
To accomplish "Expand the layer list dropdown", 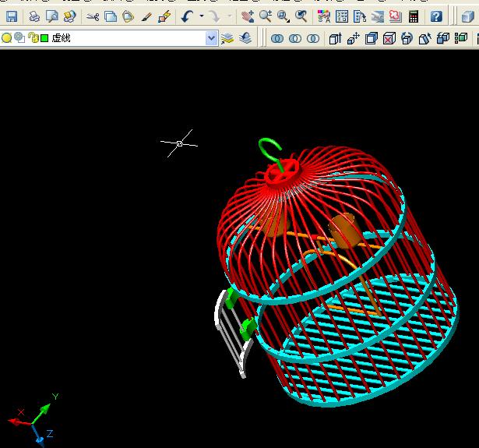I will [x=211, y=38].
